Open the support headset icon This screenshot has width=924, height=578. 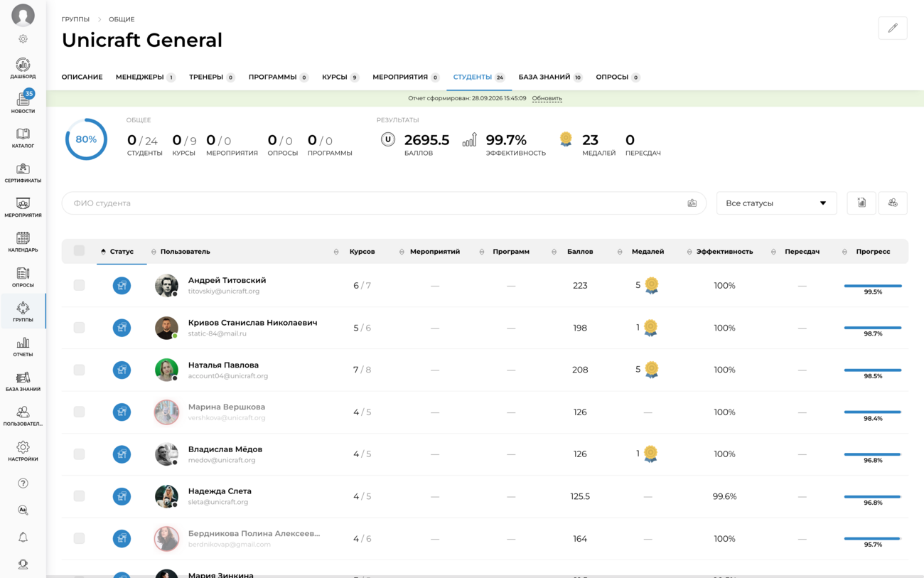click(23, 564)
